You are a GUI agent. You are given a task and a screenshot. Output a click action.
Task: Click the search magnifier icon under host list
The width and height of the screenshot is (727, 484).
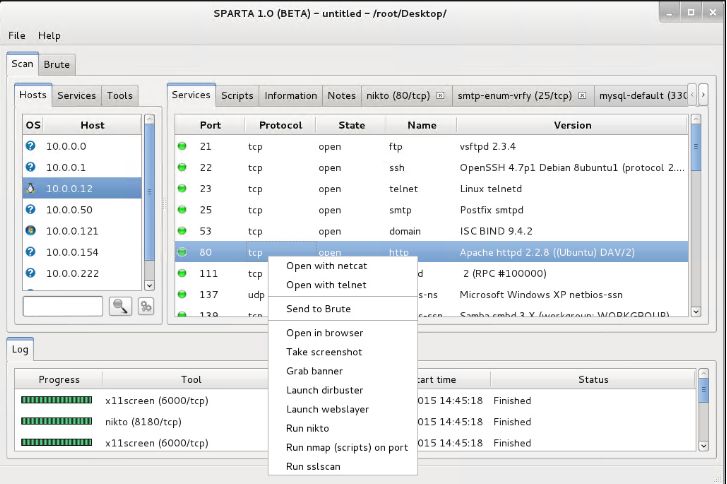click(x=121, y=306)
